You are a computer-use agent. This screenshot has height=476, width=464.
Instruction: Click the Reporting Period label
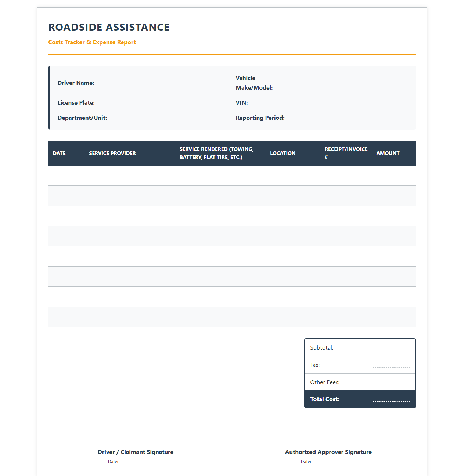point(260,118)
